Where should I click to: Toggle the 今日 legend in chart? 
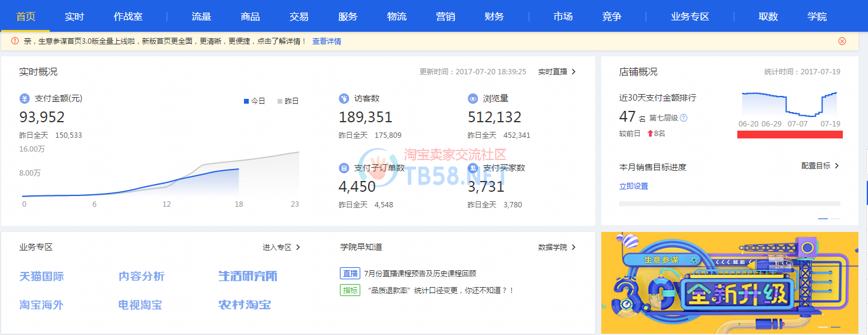pyautogui.click(x=255, y=101)
